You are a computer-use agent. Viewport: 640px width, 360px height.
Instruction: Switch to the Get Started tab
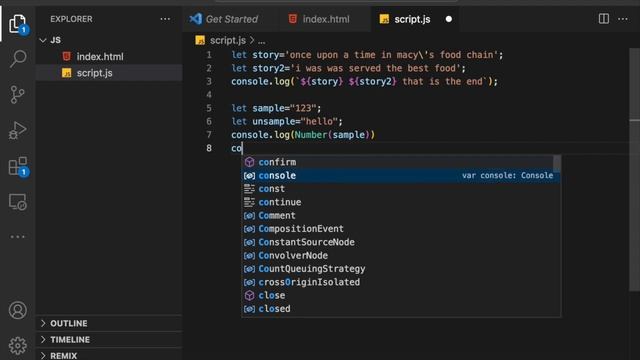click(231, 19)
